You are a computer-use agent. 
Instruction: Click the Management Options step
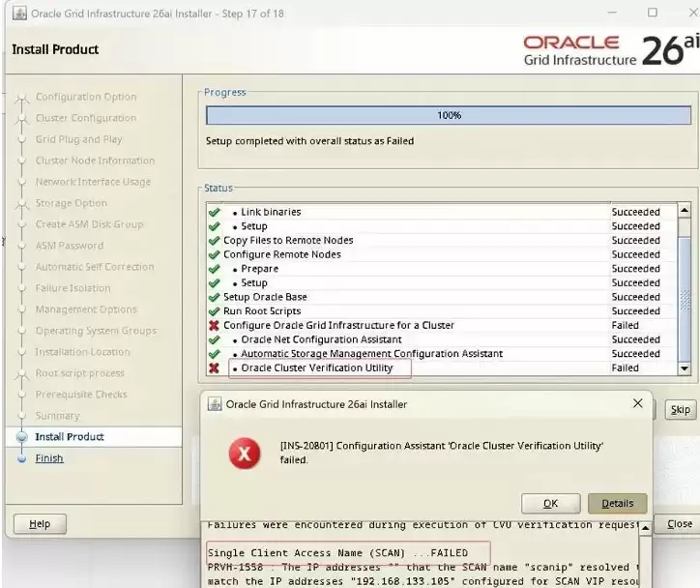[86, 309]
